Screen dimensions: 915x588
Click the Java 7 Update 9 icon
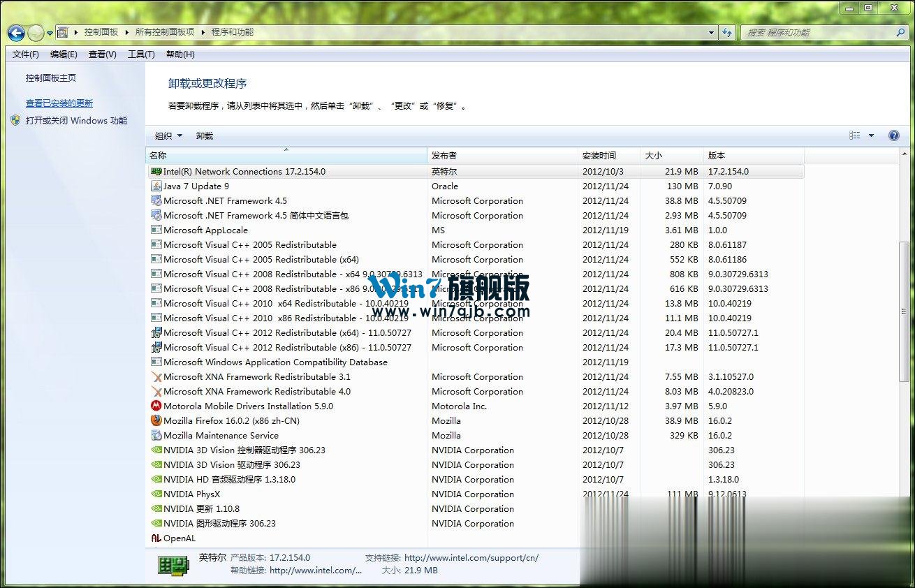tap(156, 186)
